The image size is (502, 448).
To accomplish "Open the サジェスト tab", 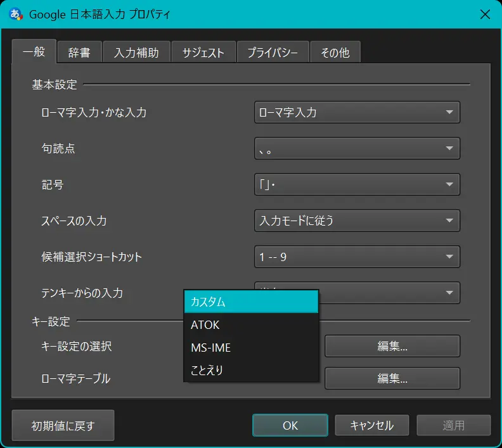I will coord(203,52).
